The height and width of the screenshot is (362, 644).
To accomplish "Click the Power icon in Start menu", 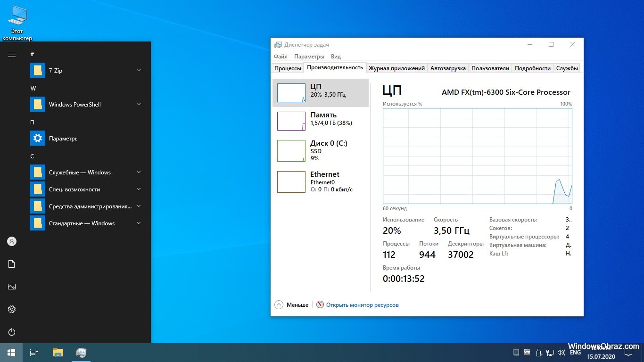I will click(12, 332).
